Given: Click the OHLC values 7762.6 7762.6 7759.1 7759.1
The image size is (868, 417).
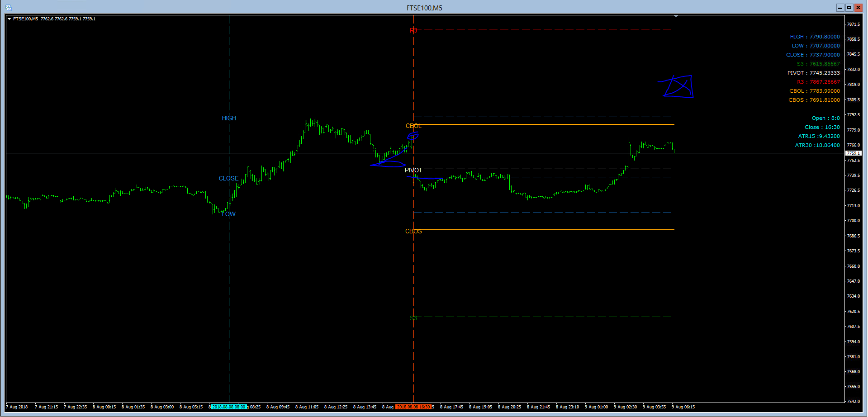Looking at the screenshot, I should 68,19.
